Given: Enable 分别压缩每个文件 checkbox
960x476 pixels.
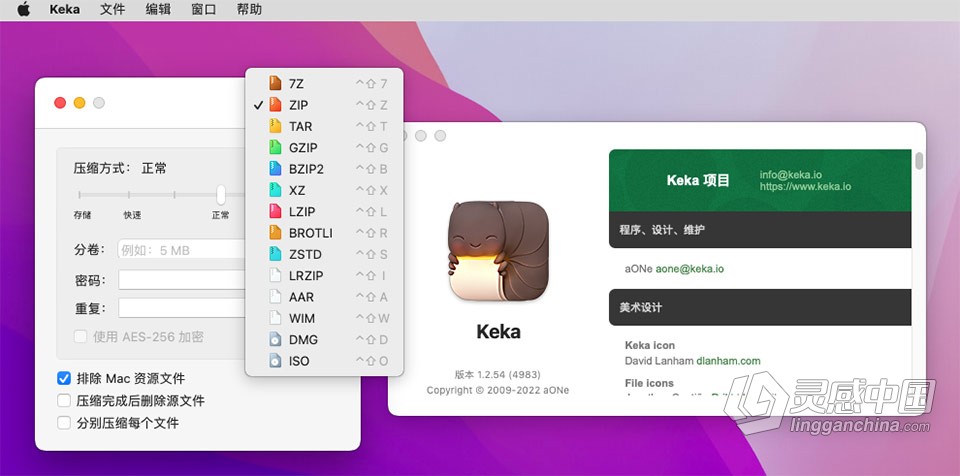Looking at the screenshot, I should (64, 423).
